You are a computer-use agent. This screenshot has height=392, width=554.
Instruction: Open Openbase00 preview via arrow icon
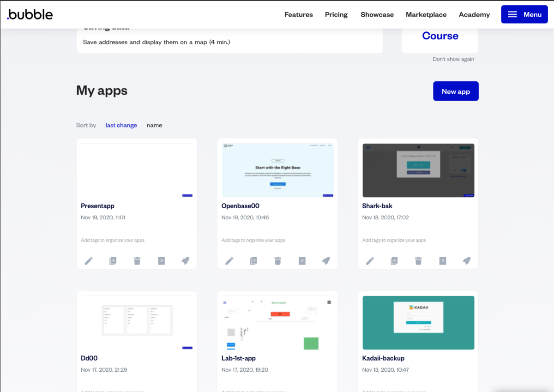click(302, 261)
